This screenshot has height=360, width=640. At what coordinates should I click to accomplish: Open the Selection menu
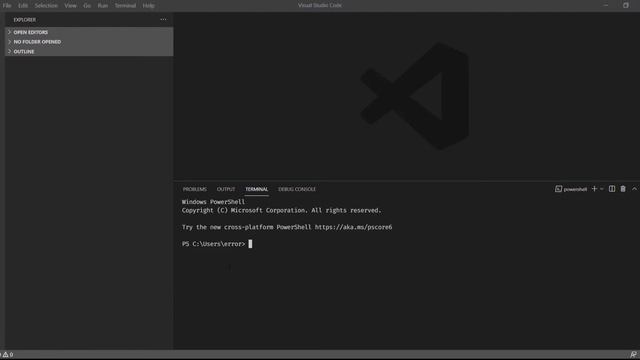pyautogui.click(x=46, y=5)
